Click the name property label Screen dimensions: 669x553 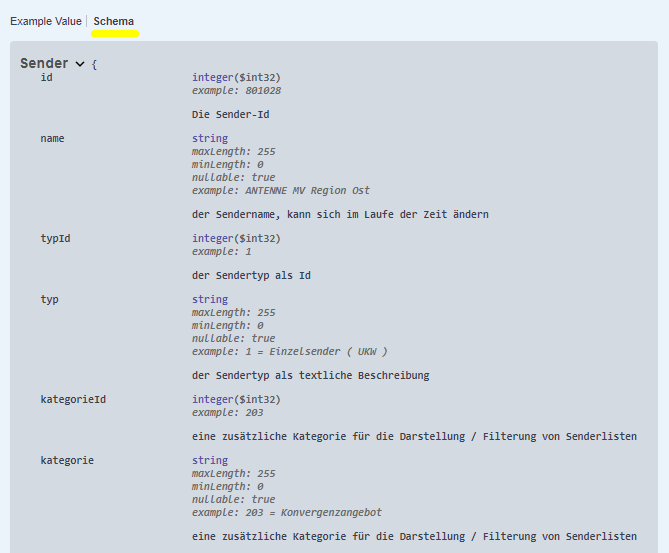pos(52,138)
